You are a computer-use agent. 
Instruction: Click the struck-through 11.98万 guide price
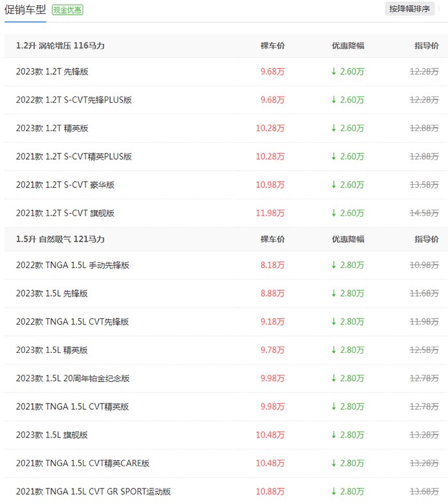coord(424,322)
